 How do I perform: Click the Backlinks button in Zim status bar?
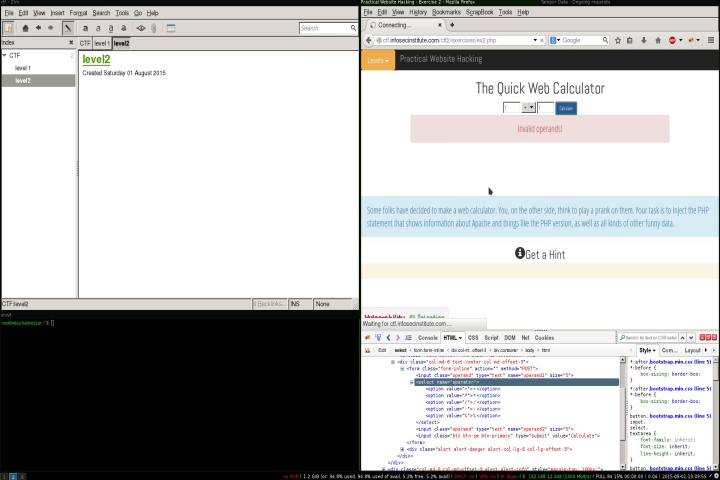pos(270,304)
